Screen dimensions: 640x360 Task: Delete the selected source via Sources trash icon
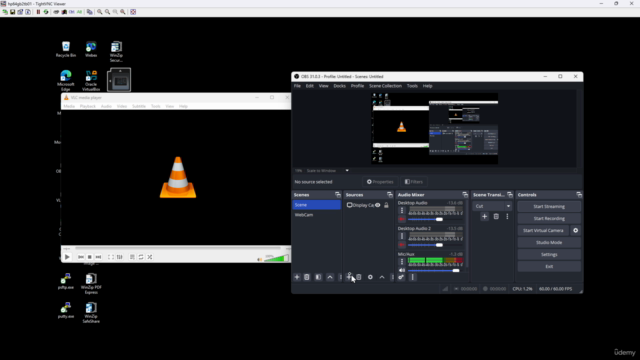click(x=359, y=277)
